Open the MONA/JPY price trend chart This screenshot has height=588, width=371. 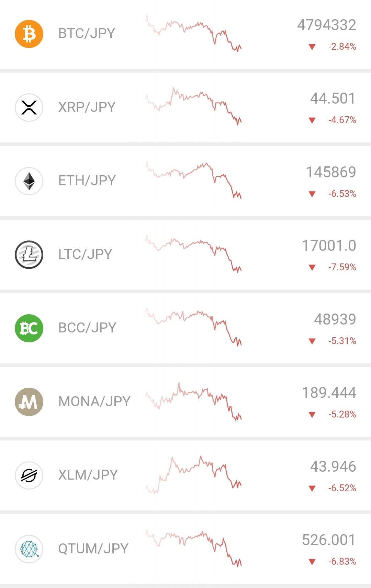[x=194, y=401]
